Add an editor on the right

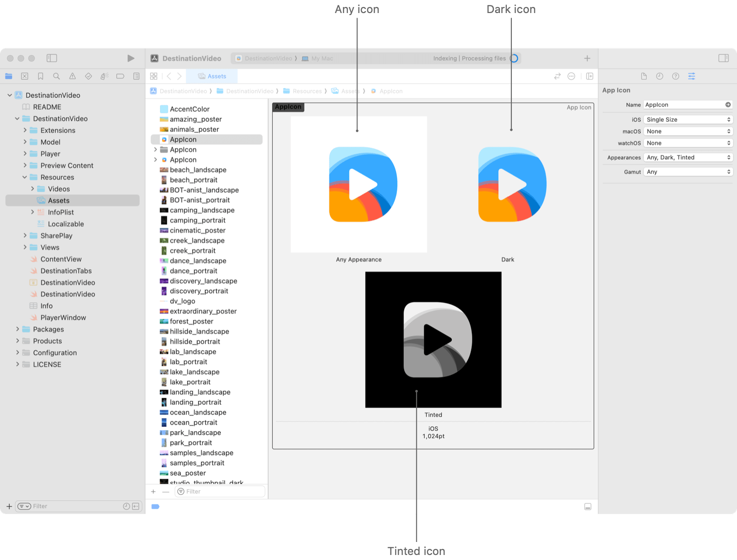(x=590, y=76)
